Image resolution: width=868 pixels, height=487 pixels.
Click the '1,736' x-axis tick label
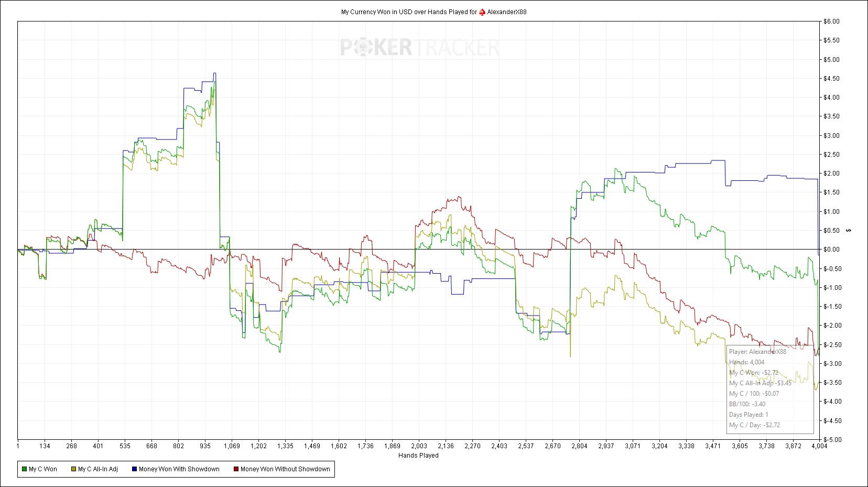click(365, 447)
